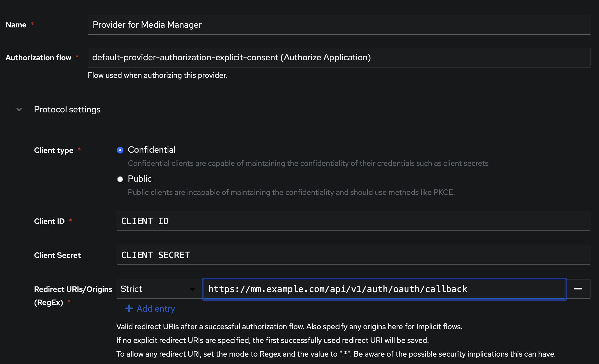
Task: Click the chevron beside Protocol settings
Action: (x=19, y=109)
